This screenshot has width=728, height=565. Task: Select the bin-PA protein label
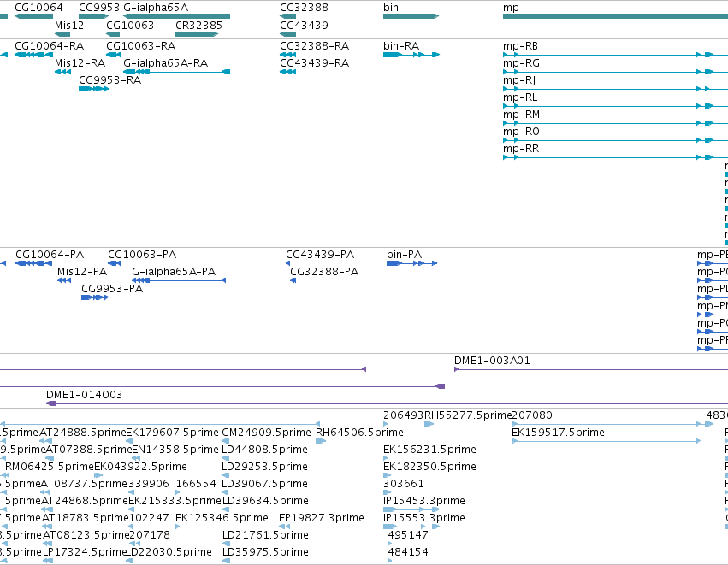click(404, 255)
